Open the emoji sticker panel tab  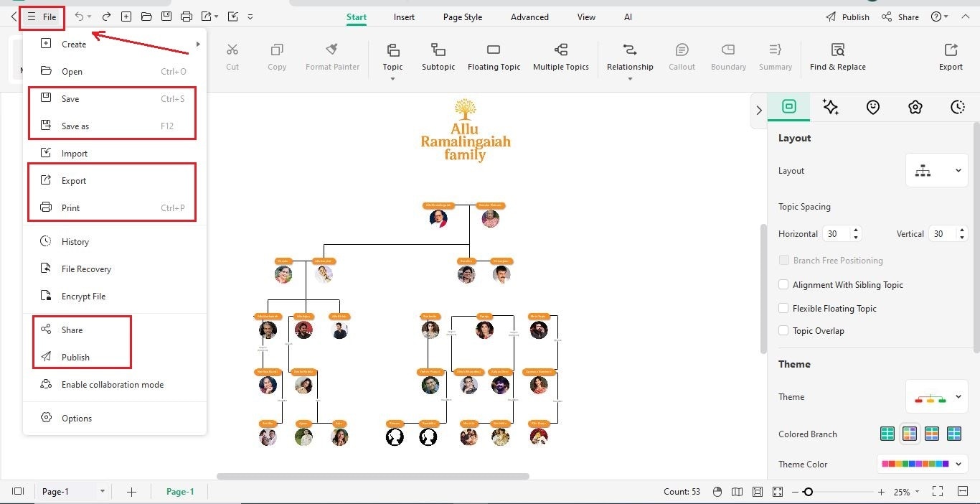(872, 107)
